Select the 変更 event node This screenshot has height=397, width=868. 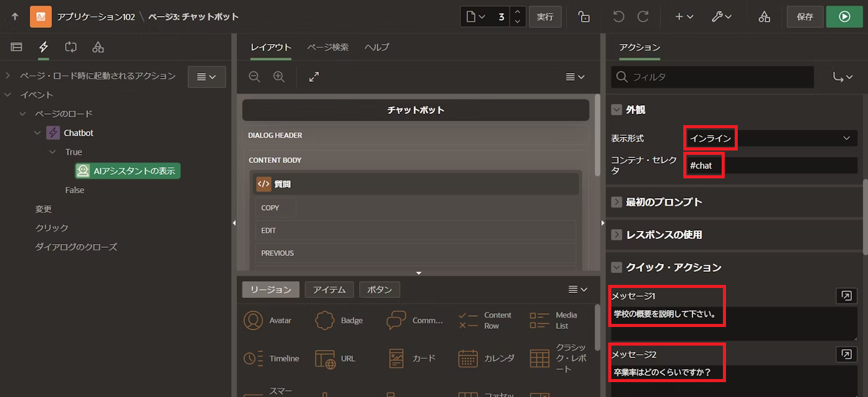[43, 209]
